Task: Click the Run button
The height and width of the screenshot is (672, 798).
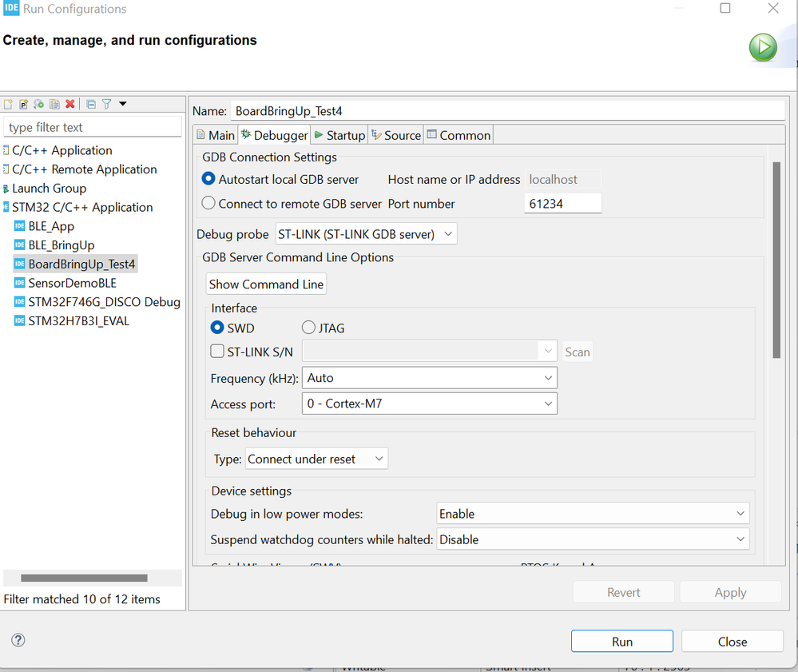Action: click(x=621, y=642)
